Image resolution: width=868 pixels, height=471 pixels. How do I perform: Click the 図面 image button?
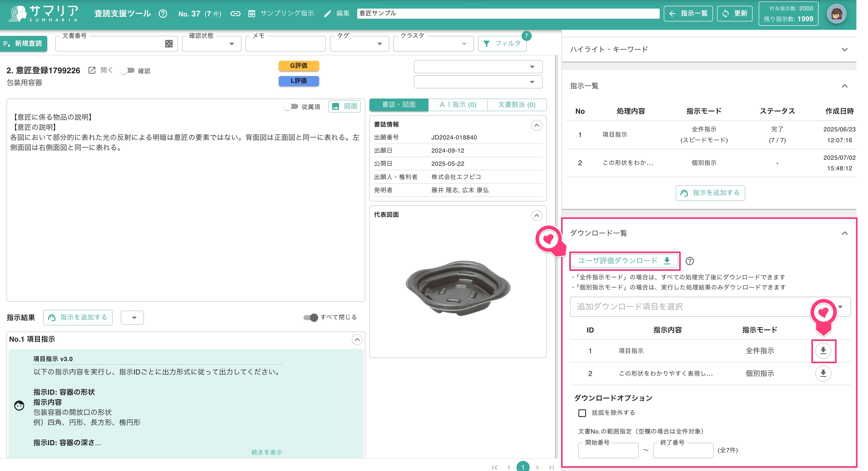(x=344, y=106)
